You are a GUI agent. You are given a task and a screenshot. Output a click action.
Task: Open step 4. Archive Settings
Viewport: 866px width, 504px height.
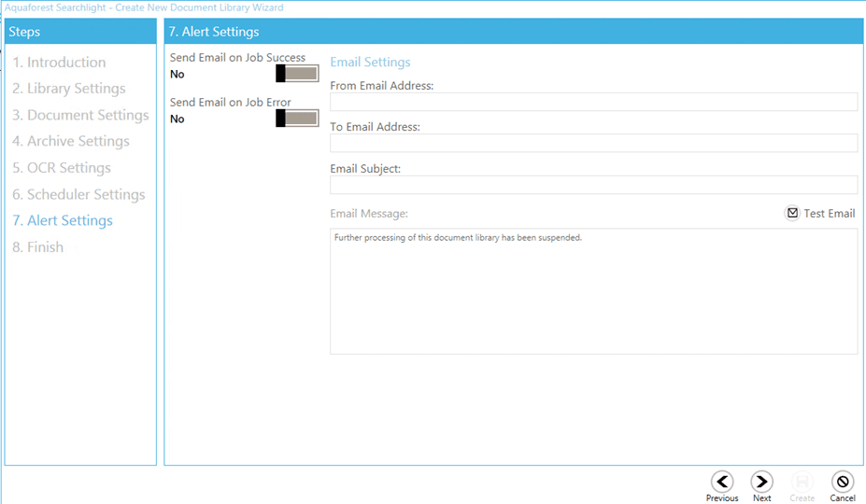[x=71, y=141]
